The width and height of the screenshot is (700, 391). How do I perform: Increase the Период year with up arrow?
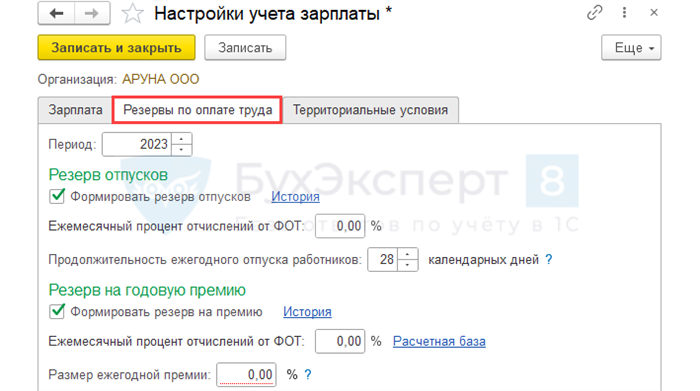[181, 139]
